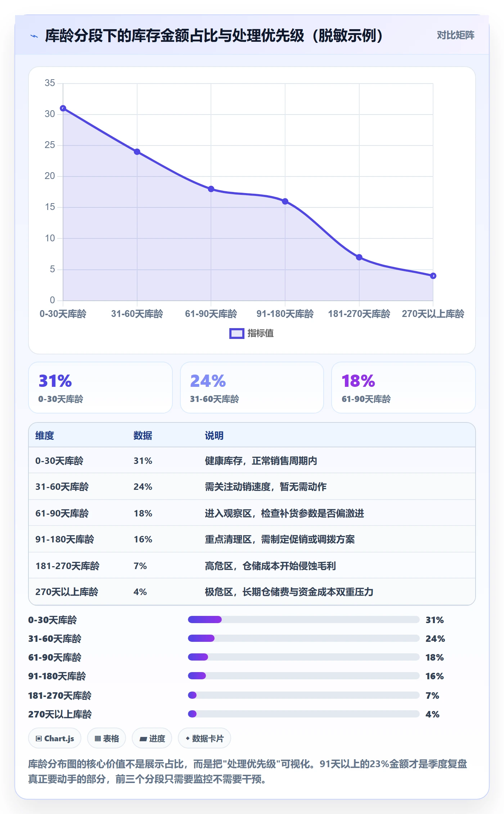Click the Chart.js tag chip
This screenshot has height=814, width=504.
click(x=55, y=738)
